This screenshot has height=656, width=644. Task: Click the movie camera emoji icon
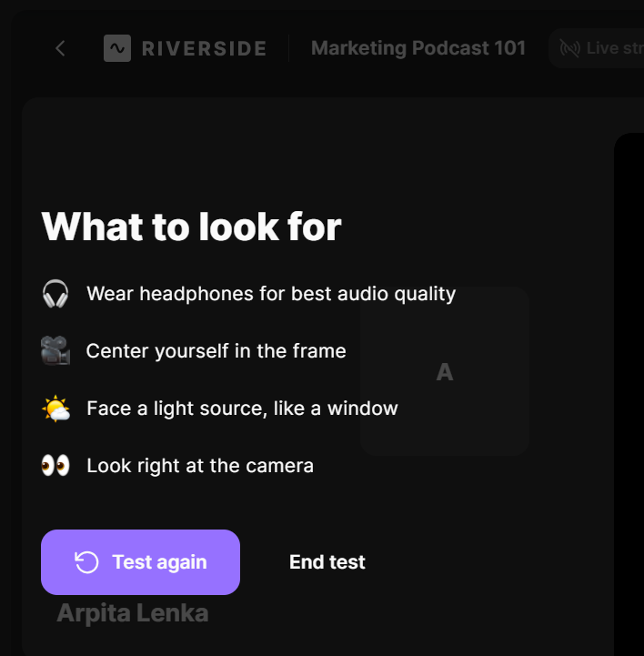(55, 350)
